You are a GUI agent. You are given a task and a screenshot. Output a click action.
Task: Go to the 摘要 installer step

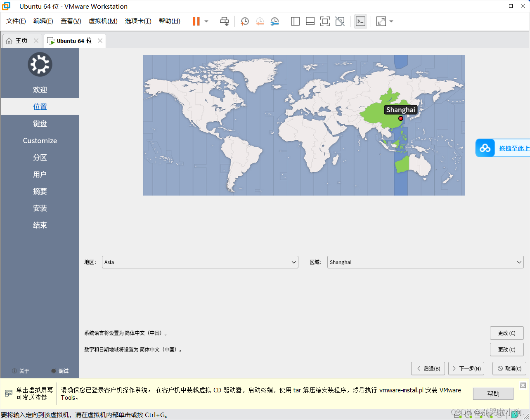(40, 191)
